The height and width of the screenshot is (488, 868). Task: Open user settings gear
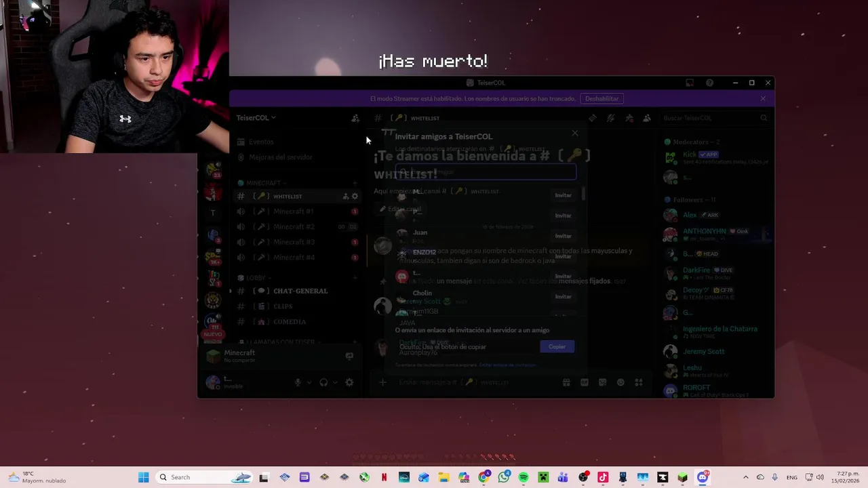(x=349, y=383)
